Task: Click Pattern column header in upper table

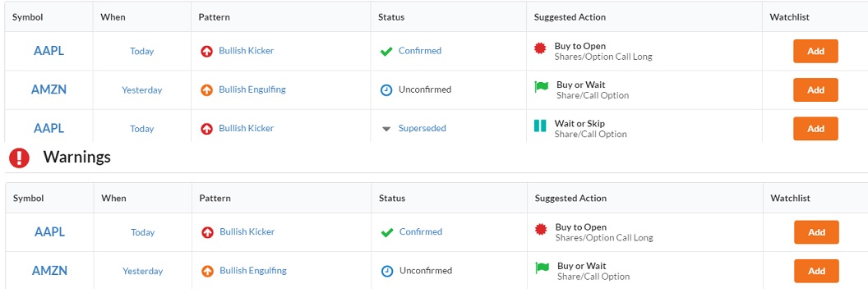Action: point(215,17)
